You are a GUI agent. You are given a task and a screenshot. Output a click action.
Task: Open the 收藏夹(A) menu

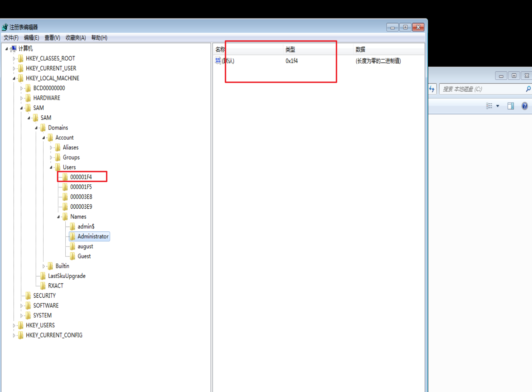click(76, 38)
